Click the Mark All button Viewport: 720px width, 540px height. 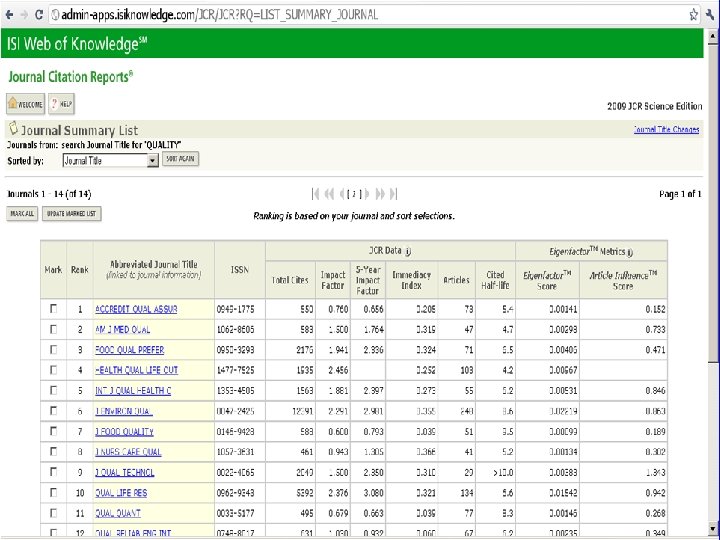(x=22, y=214)
